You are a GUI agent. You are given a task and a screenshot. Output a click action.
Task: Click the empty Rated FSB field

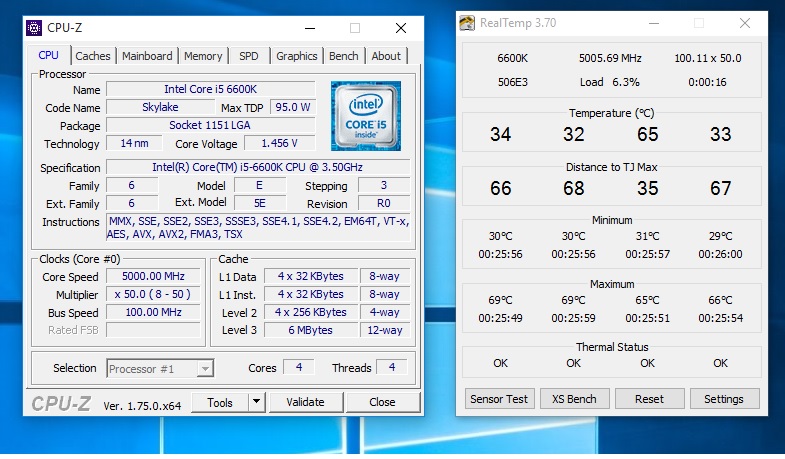coord(153,330)
